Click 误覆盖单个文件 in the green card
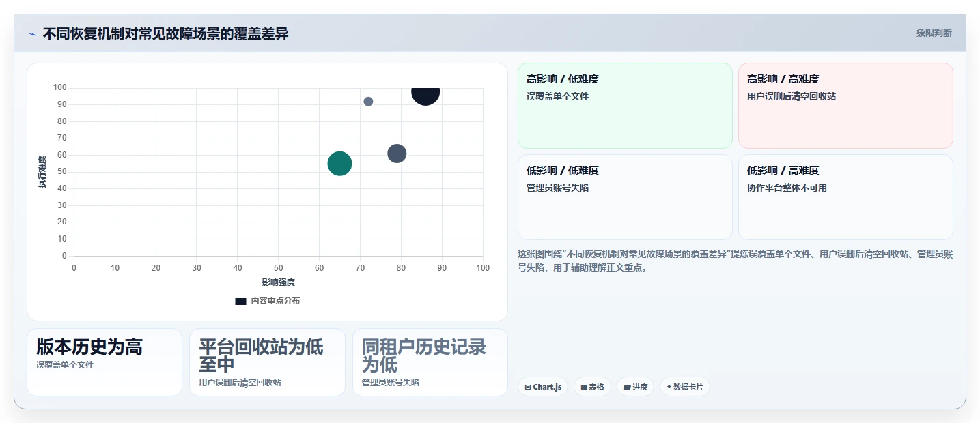980x423 pixels. tap(557, 96)
